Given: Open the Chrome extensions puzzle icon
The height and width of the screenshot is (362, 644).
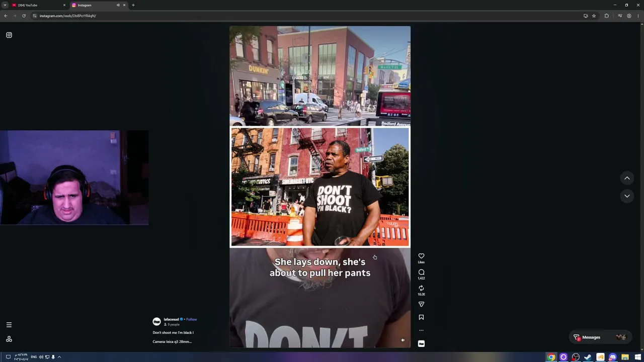Looking at the screenshot, I should (606, 16).
